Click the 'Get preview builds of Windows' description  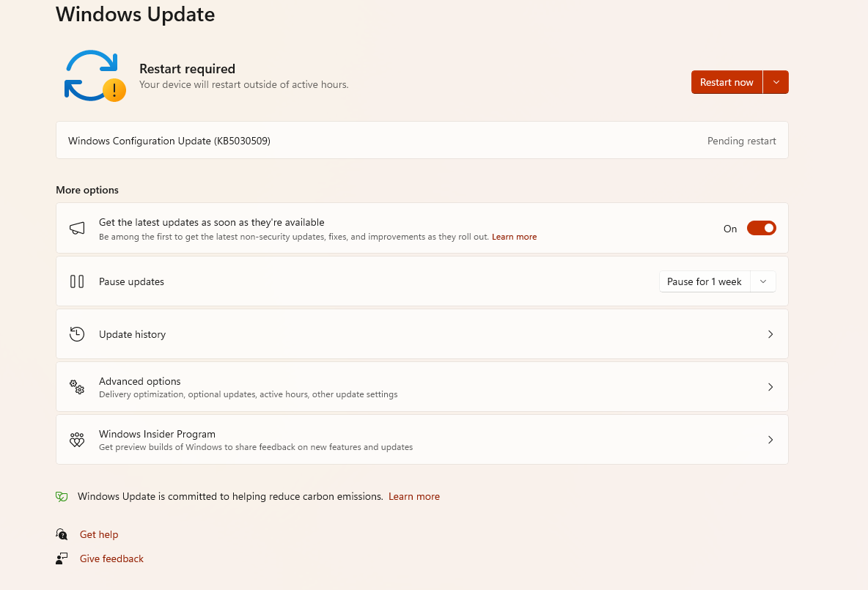pyautogui.click(x=256, y=447)
